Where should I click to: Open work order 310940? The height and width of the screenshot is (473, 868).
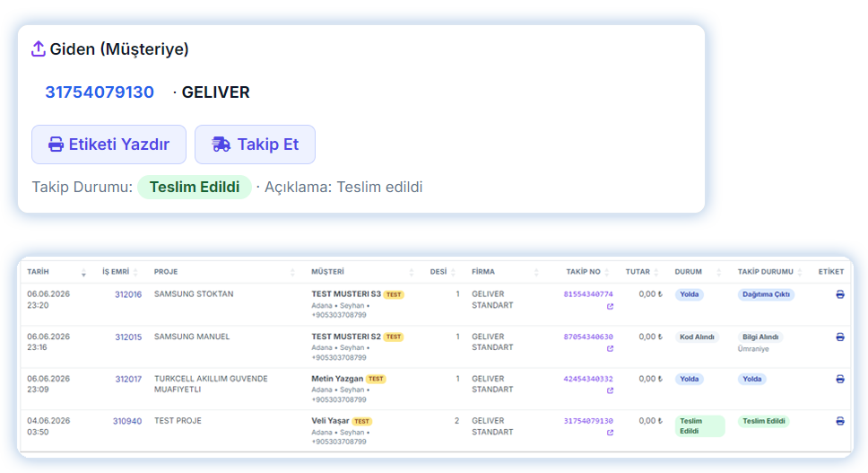pos(127,422)
